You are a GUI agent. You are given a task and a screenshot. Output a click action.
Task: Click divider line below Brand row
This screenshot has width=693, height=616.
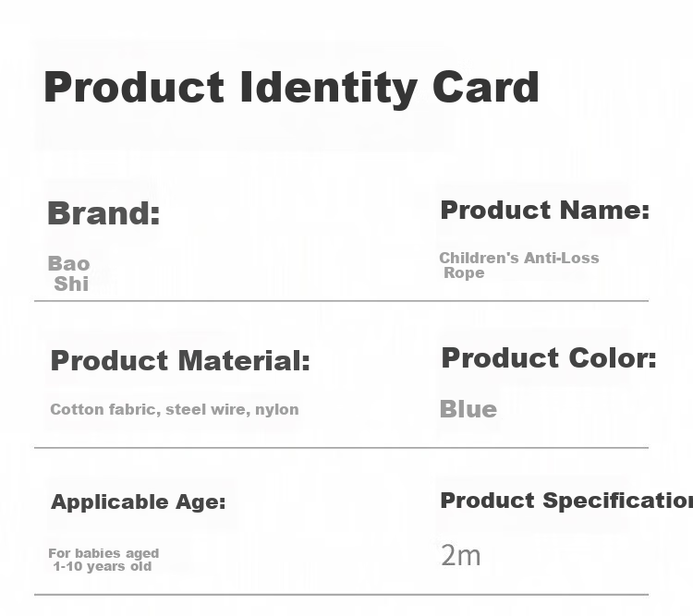tap(341, 301)
